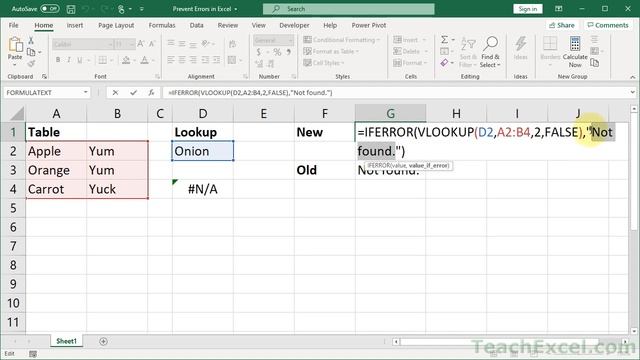
Task: Click the column G header
Action: [x=390, y=113]
